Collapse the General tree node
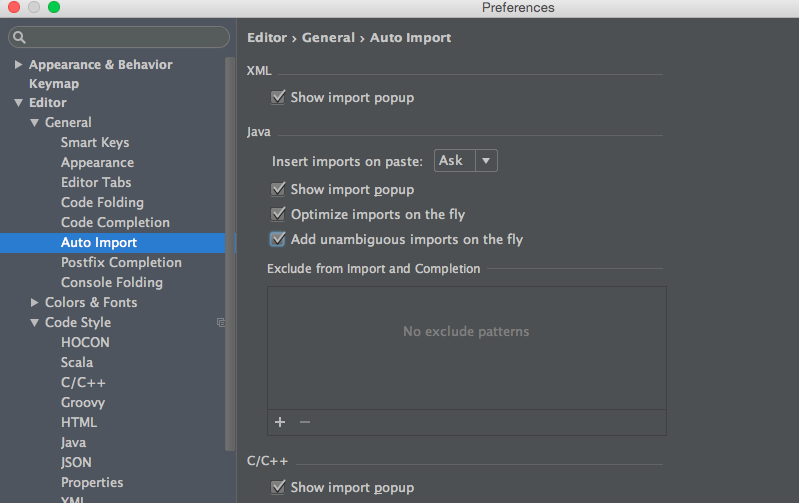 [x=35, y=122]
